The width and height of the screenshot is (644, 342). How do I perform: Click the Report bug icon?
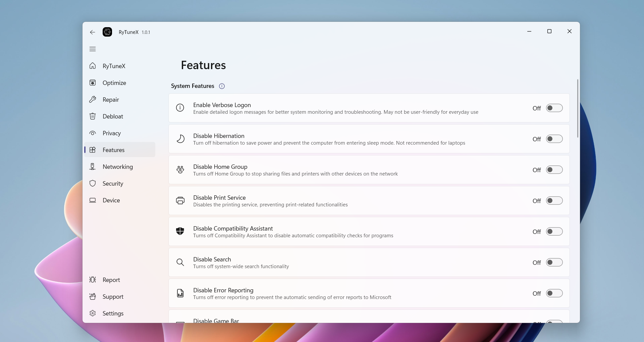point(93,280)
